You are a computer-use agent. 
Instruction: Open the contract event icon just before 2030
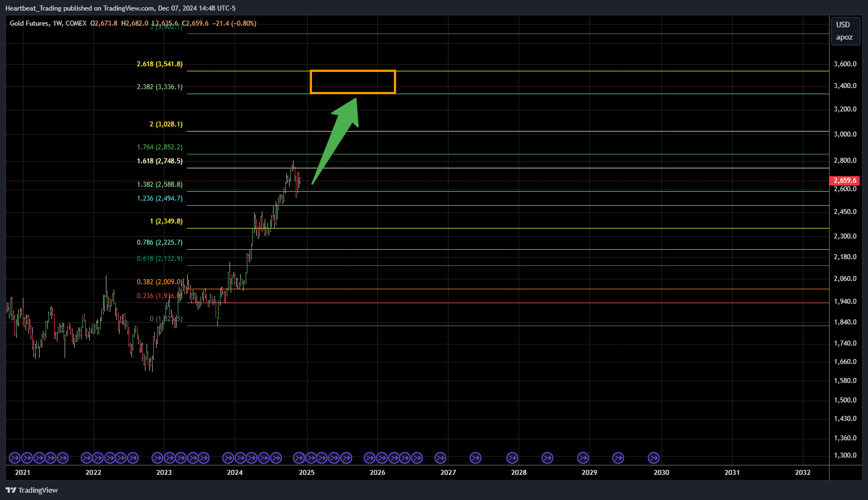pos(654,458)
